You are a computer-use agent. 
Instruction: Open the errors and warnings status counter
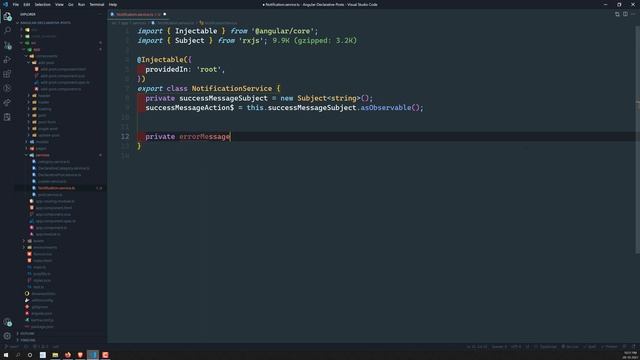coord(41,347)
